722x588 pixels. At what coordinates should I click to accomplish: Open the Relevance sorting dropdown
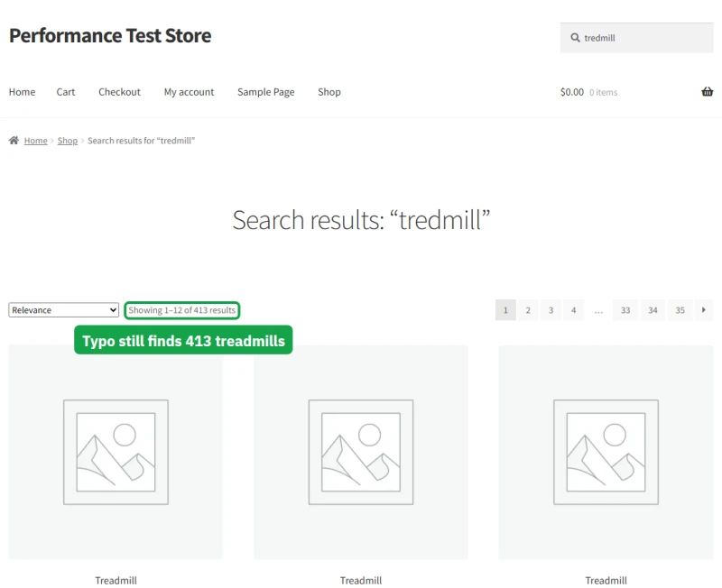[63, 310]
